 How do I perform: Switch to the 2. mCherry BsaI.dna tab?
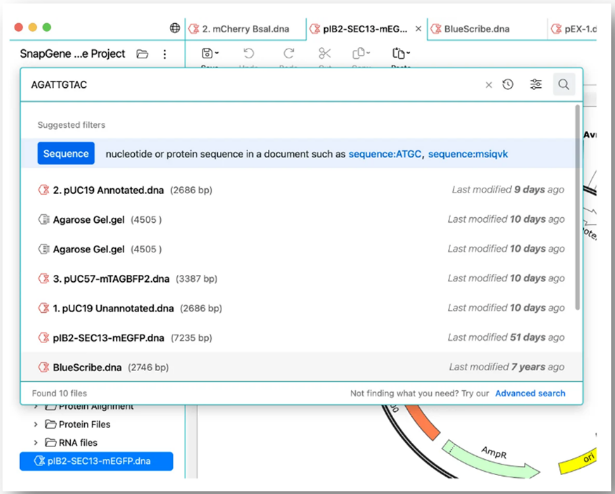(x=246, y=29)
